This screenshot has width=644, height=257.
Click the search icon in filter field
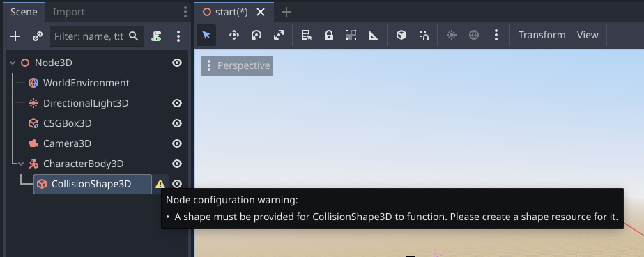[x=134, y=36]
